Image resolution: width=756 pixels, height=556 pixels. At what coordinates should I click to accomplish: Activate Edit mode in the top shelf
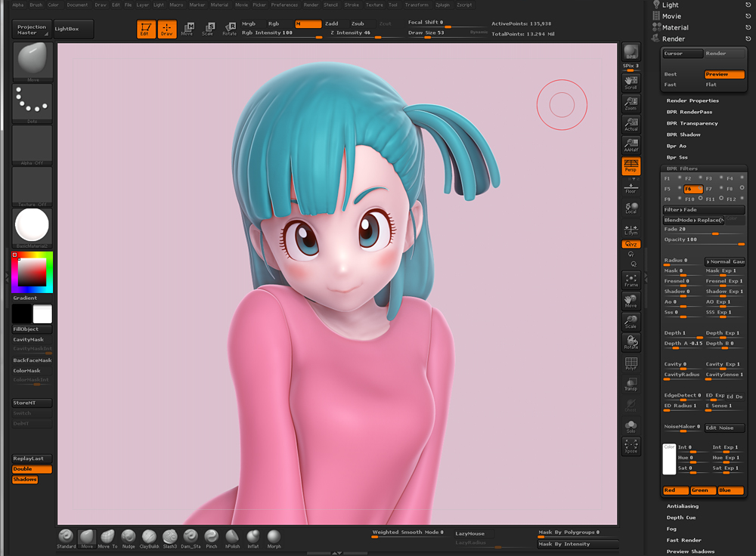(x=146, y=29)
